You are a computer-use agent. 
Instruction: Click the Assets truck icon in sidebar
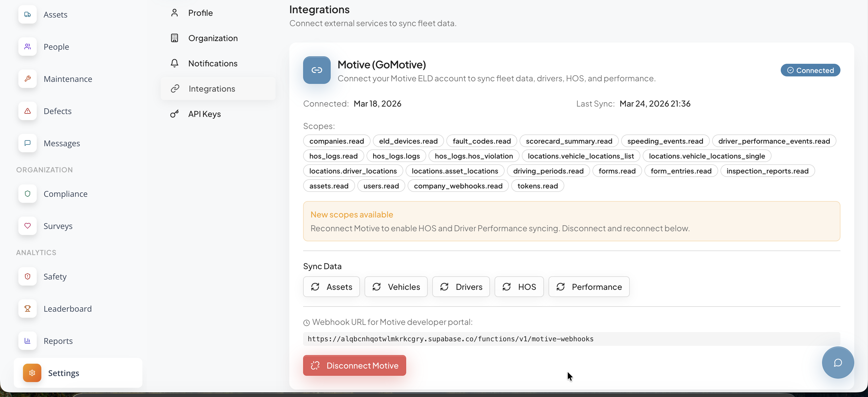tap(28, 14)
